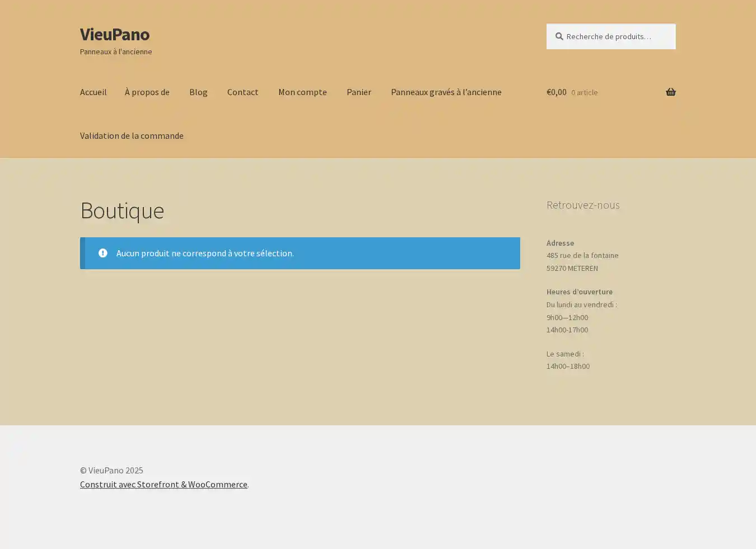
Task: Click the address 485 rue de la fontaine
Action: pyautogui.click(x=582, y=255)
